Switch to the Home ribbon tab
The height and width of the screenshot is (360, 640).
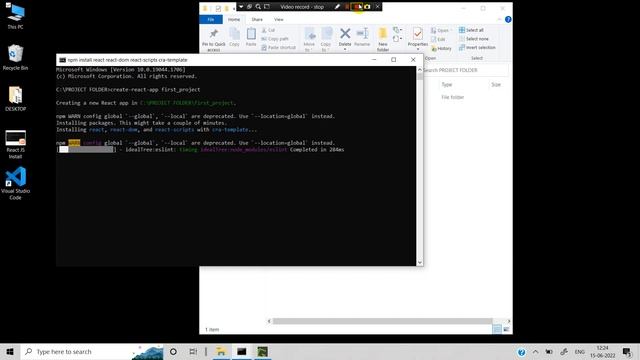[234, 20]
